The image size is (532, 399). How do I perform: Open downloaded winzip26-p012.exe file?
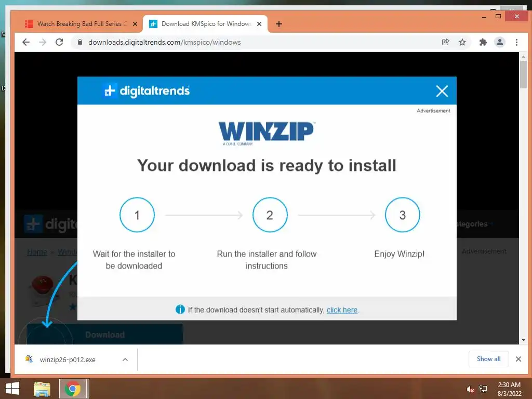[x=68, y=360]
